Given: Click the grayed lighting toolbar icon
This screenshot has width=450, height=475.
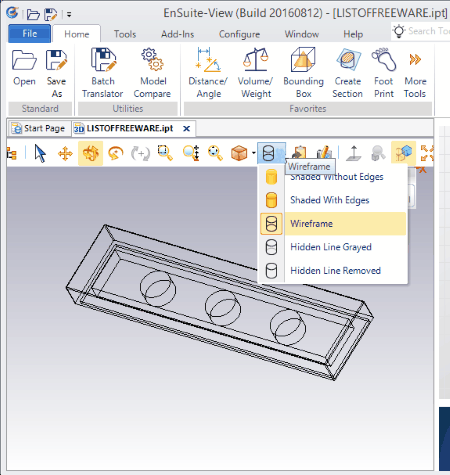Looking at the screenshot, I should coord(378,153).
